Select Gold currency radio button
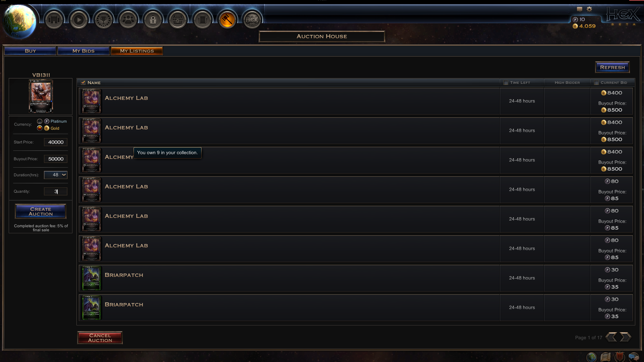644x362 pixels. point(40,128)
